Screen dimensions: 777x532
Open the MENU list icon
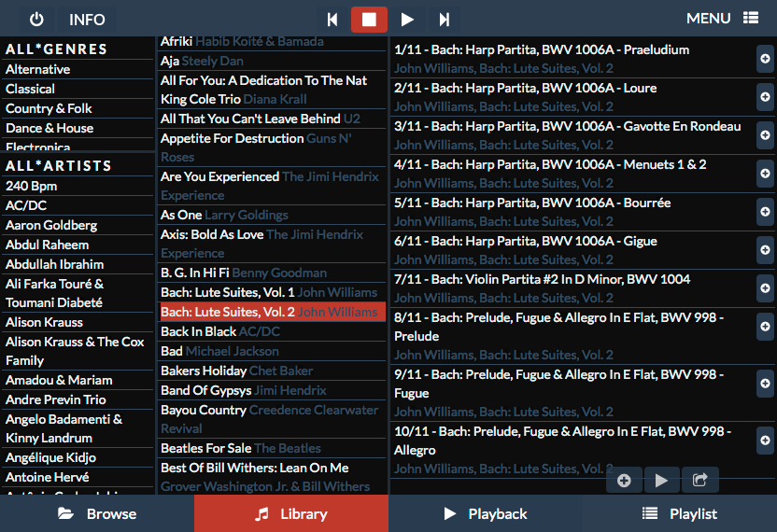click(751, 19)
